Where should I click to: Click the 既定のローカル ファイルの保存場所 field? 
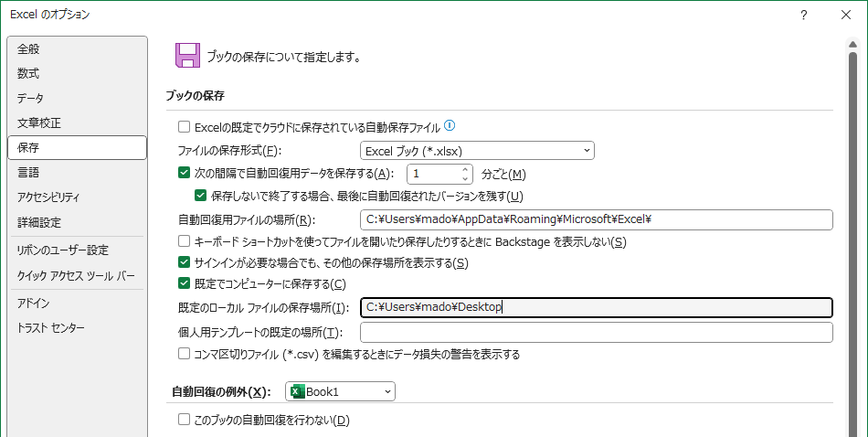(x=597, y=307)
